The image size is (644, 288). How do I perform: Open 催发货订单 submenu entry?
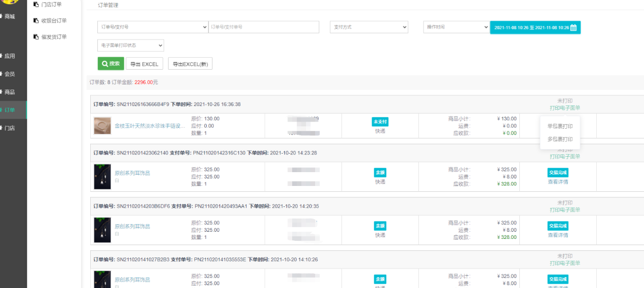(53, 37)
